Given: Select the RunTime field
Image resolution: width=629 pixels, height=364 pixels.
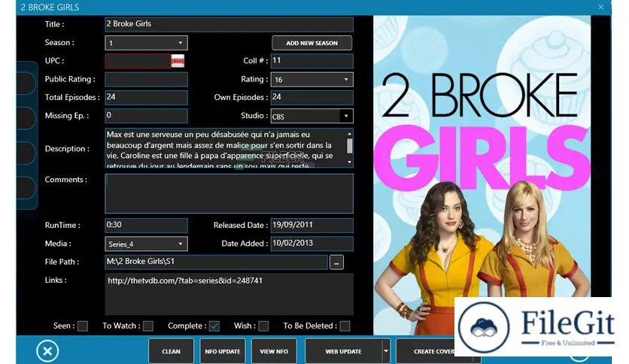Looking at the screenshot, I should pos(146,226).
